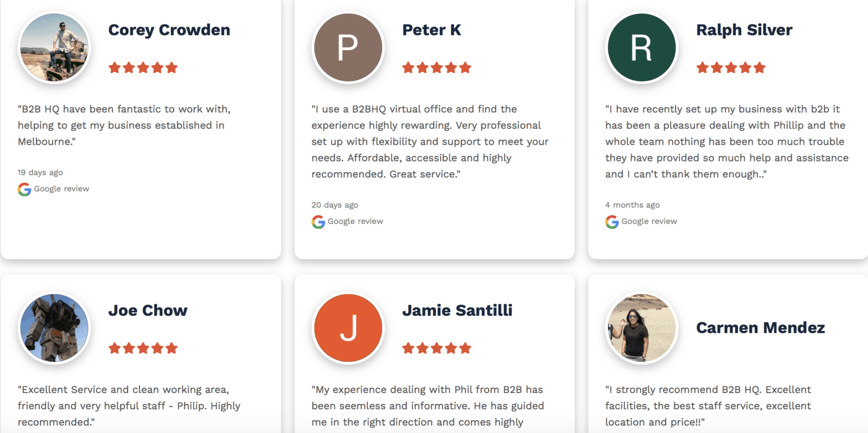Click the Google logo under Corey Crowden's review

(24, 189)
